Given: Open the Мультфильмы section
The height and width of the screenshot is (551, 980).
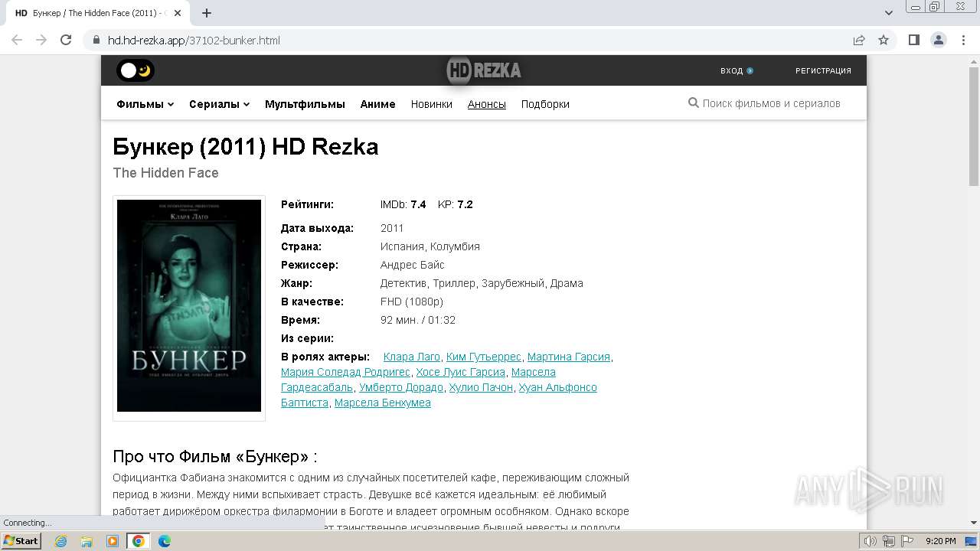Looking at the screenshot, I should pos(305,104).
